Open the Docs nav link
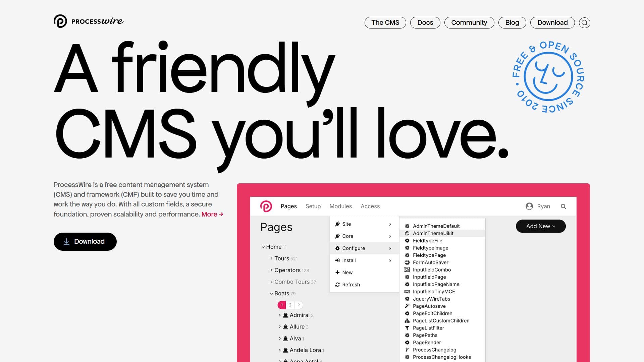644x362 pixels. pos(425,22)
